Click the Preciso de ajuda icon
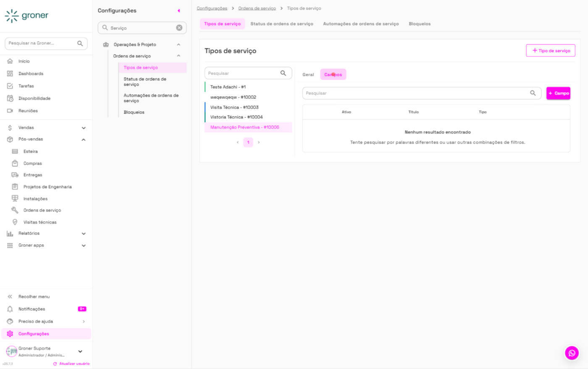Screen dimensions: 588x369 click(x=10, y=322)
